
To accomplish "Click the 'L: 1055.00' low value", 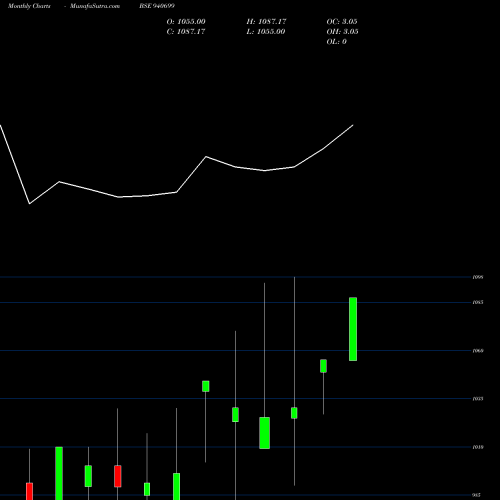I will tap(266, 32).
